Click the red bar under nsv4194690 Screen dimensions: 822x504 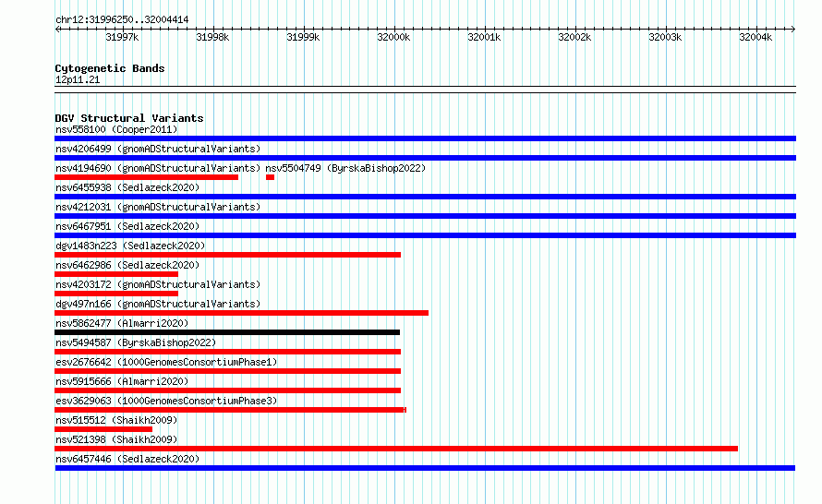pos(146,177)
